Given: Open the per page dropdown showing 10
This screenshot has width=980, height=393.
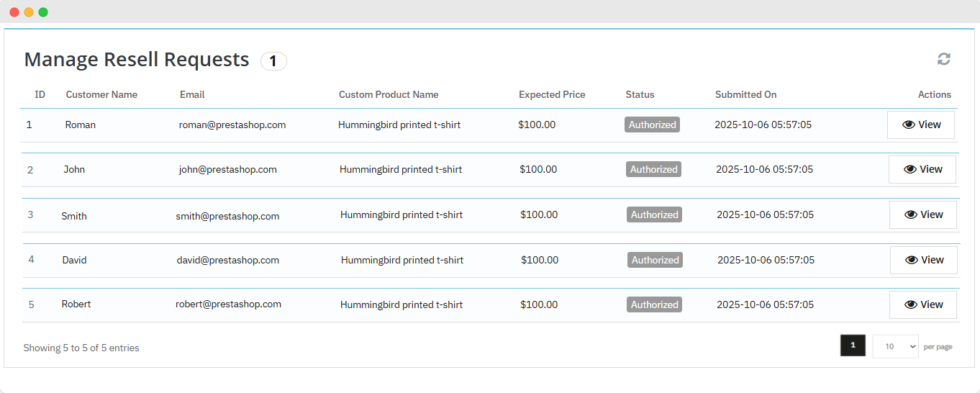Looking at the screenshot, I should (x=895, y=346).
